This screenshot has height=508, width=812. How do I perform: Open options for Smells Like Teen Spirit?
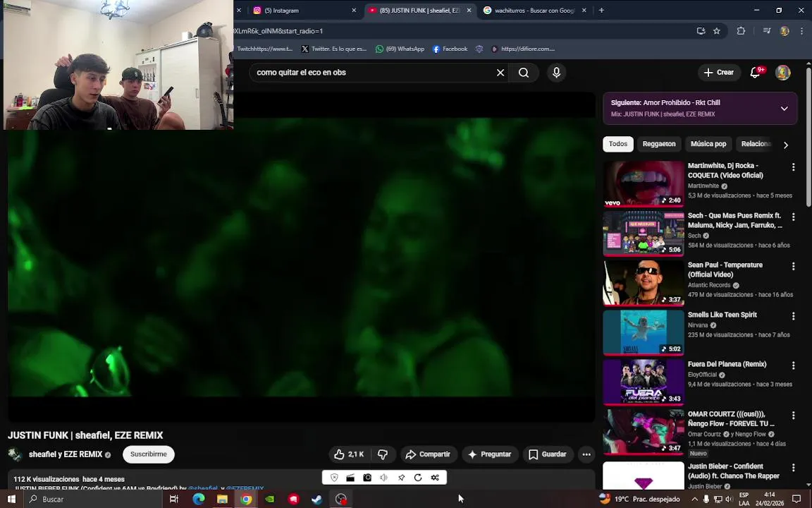[794, 316]
